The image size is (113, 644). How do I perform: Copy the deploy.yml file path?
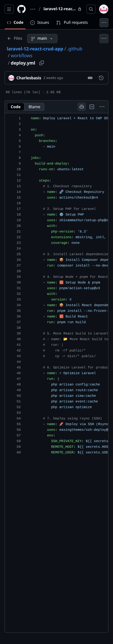[x=41, y=63]
